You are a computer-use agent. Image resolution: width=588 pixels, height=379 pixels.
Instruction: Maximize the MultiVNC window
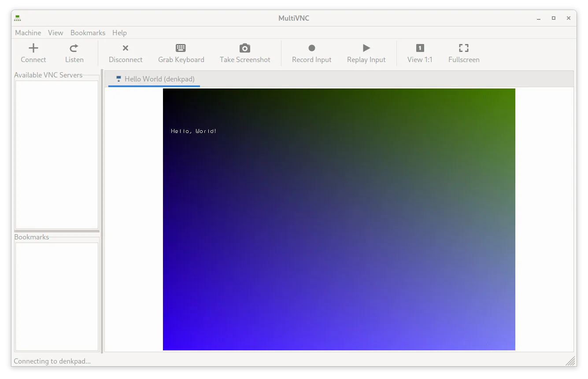click(x=554, y=18)
